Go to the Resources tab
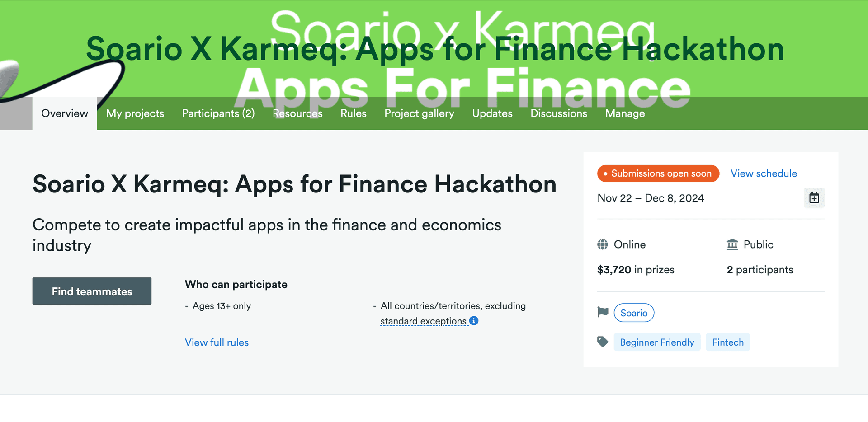Image resolution: width=868 pixels, height=422 pixels. point(297,113)
